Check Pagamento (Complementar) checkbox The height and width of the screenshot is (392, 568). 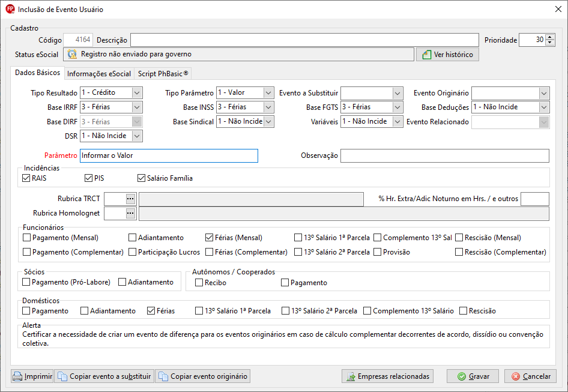click(26, 252)
